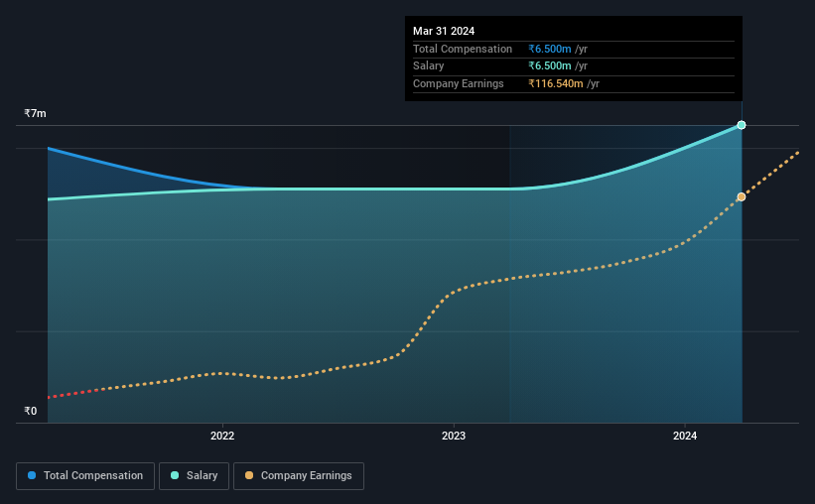Click the Mar 31 2024 tooltip date
815x504 pixels.
pos(444,31)
